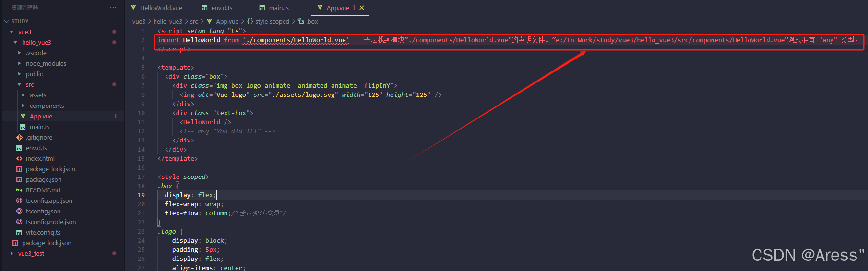This screenshot has height=271, width=868.
Task: Open the style scoped breadcrumb dropdown
Action: 272,21
